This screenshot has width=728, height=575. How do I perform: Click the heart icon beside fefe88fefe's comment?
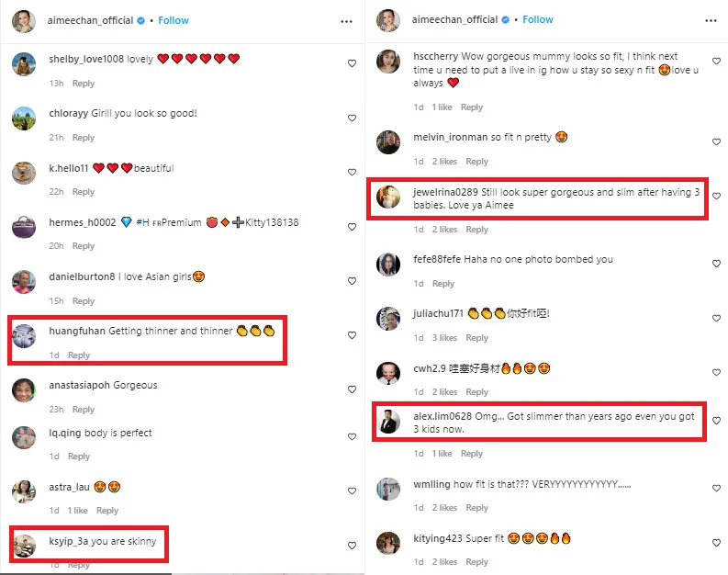pyautogui.click(x=717, y=264)
